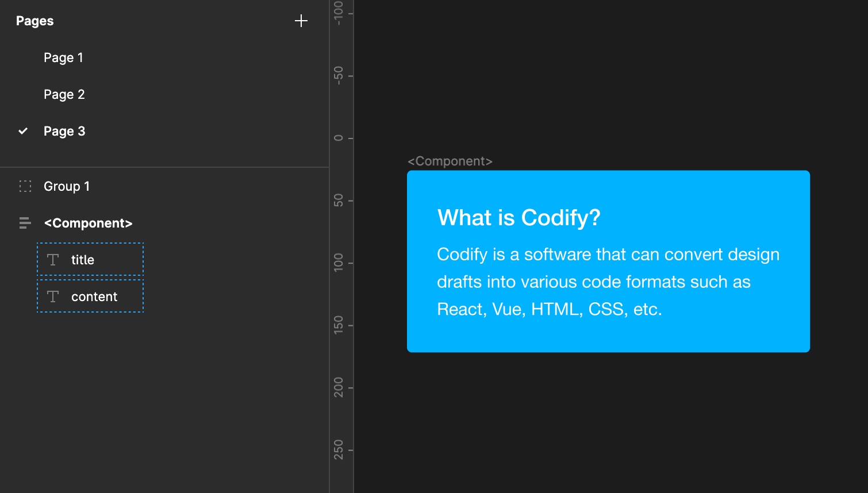Click the Group 1 dashed-square icon
Image resolution: width=868 pixels, height=493 pixels.
point(25,186)
